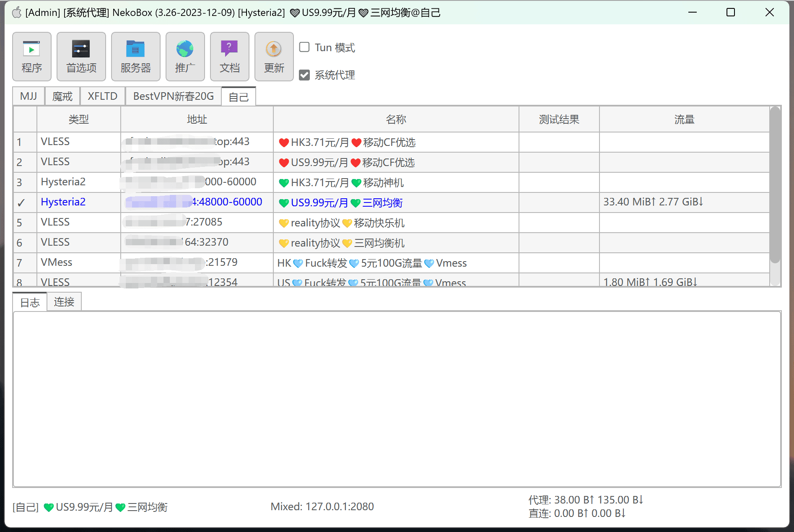
Task: Click the Mixed: 127.0.0.1:2080 status text
Action: (322, 507)
